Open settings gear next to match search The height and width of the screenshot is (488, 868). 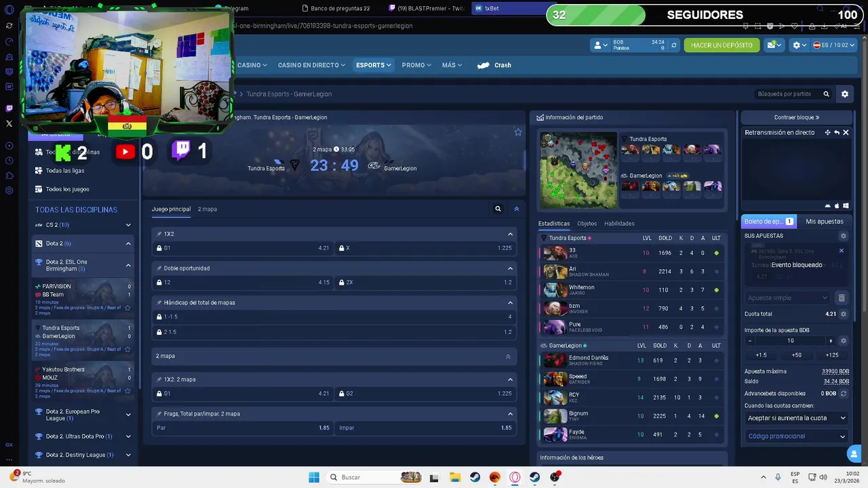(845, 94)
